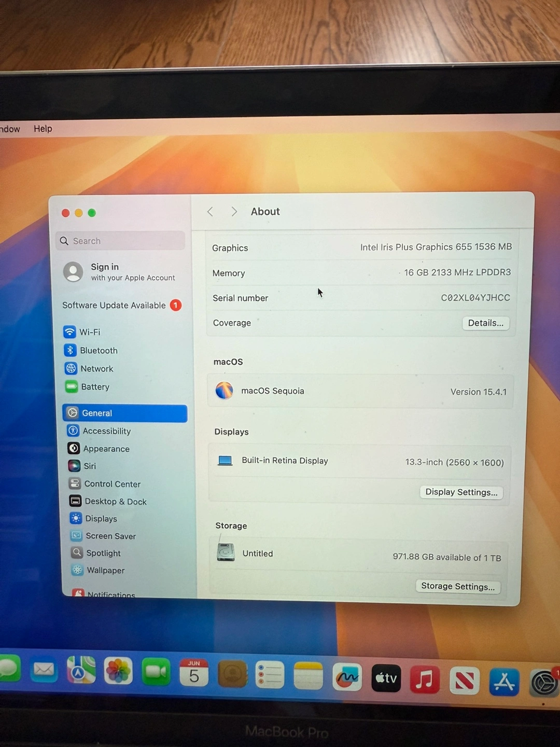Launch FaceTime from the Dock
Image resolution: width=560 pixels, height=747 pixels.
coord(156,672)
